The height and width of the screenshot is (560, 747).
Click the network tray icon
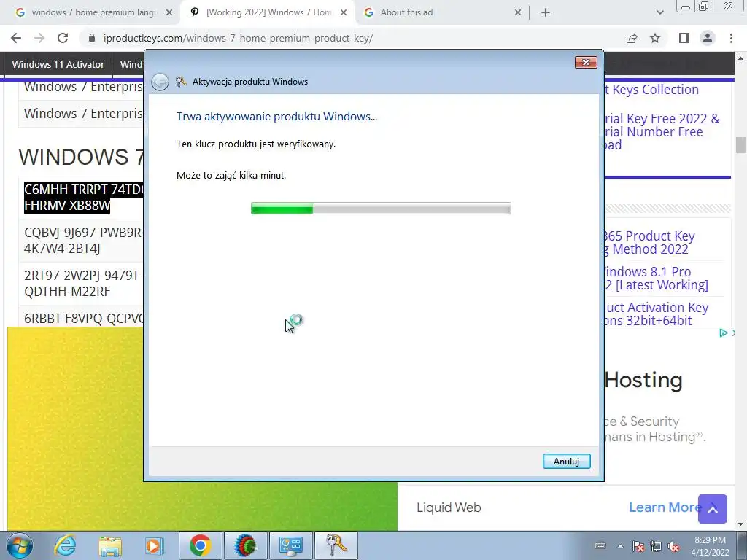(x=656, y=546)
